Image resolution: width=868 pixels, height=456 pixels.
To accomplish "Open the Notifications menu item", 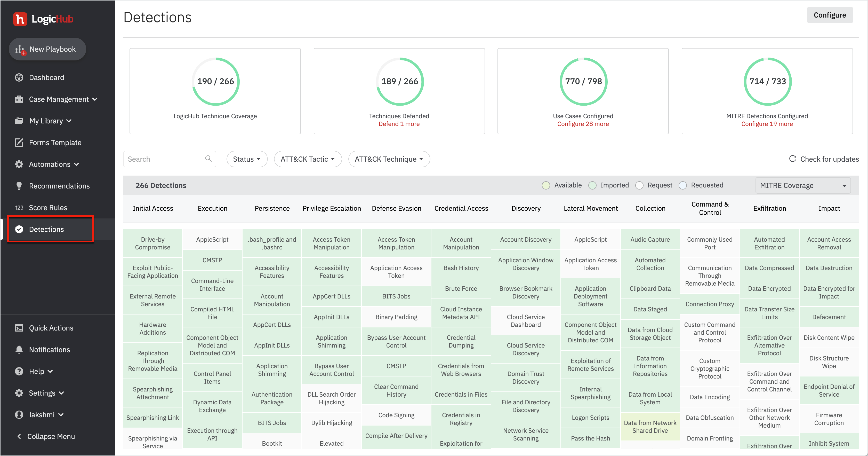I will (49, 350).
